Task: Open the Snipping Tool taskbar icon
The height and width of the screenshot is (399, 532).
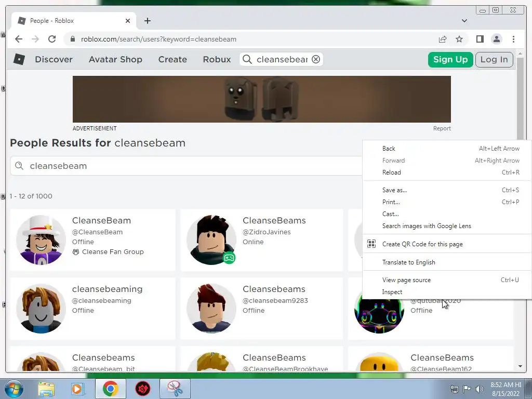Action: coord(175,389)
